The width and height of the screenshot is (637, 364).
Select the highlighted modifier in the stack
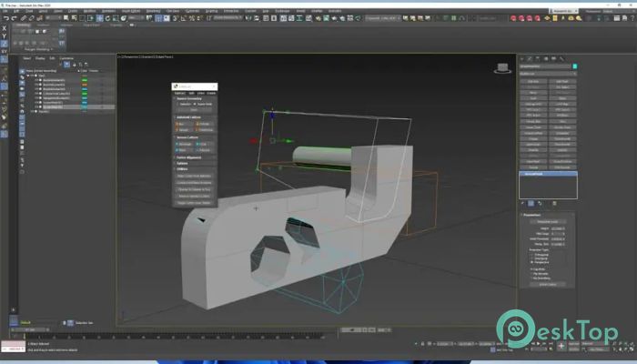coord(548,174)
